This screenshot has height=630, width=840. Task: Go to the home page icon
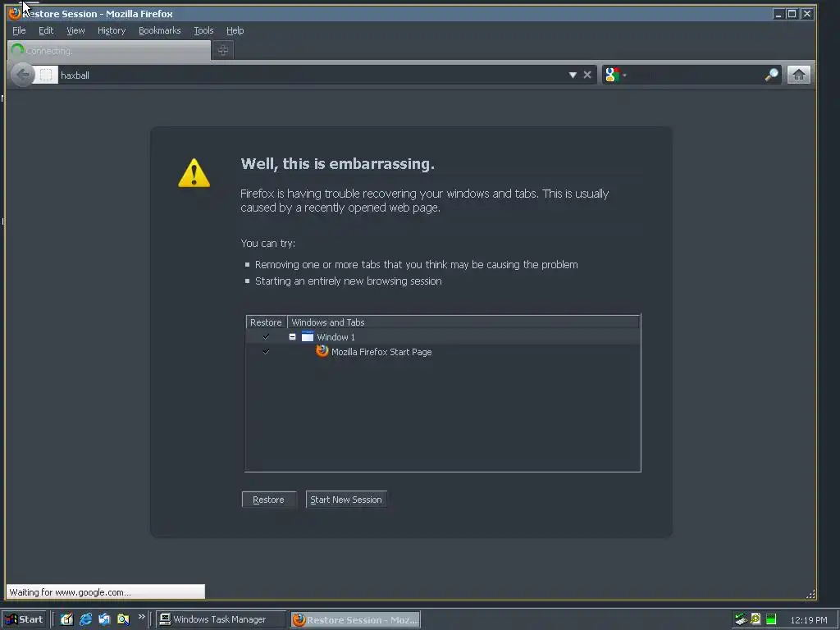(x=798, y=75)
